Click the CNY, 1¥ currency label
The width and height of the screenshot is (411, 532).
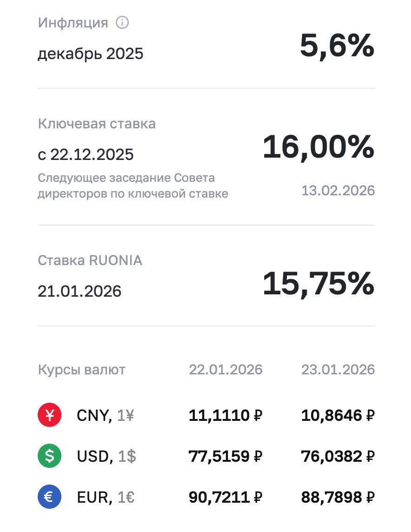point(105,415)
